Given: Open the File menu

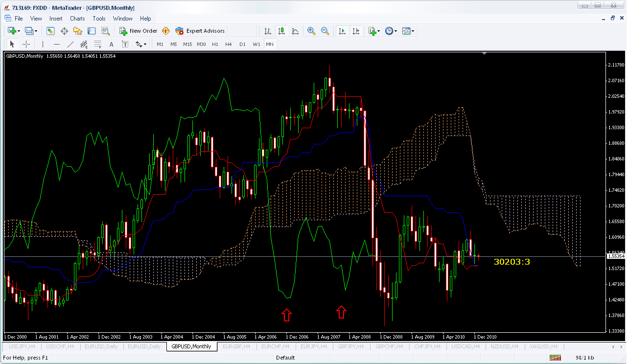Looking at the screenshot, I should [19, 19].
